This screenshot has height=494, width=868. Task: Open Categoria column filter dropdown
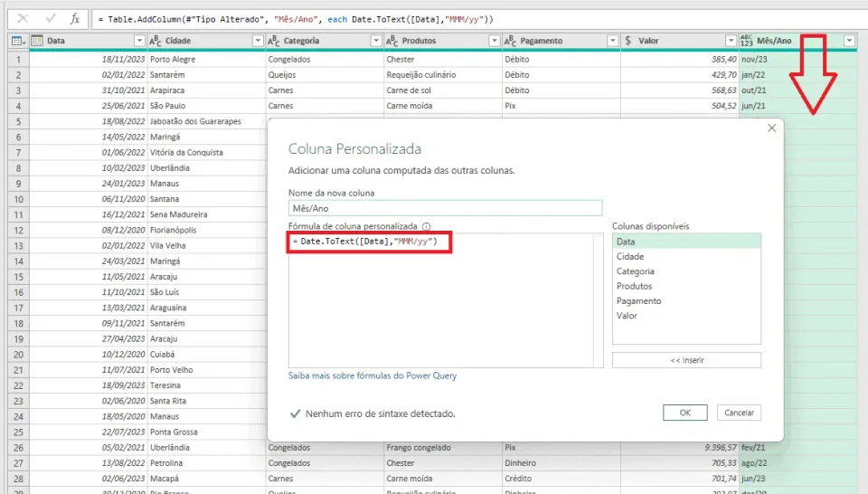coord(376,41)
